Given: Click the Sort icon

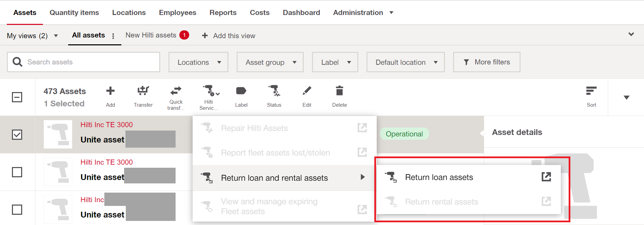Looking at the screenshot, I should [591, 91].
